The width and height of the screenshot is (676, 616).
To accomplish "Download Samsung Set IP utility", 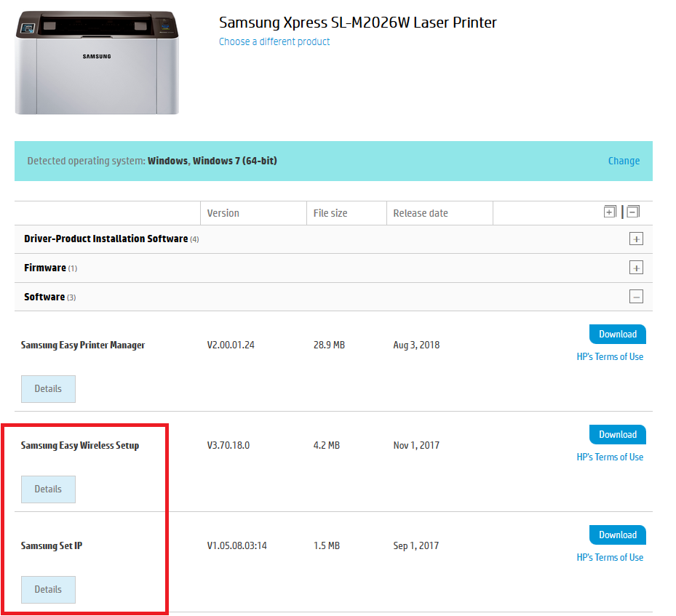I will [x=617, y=535].
